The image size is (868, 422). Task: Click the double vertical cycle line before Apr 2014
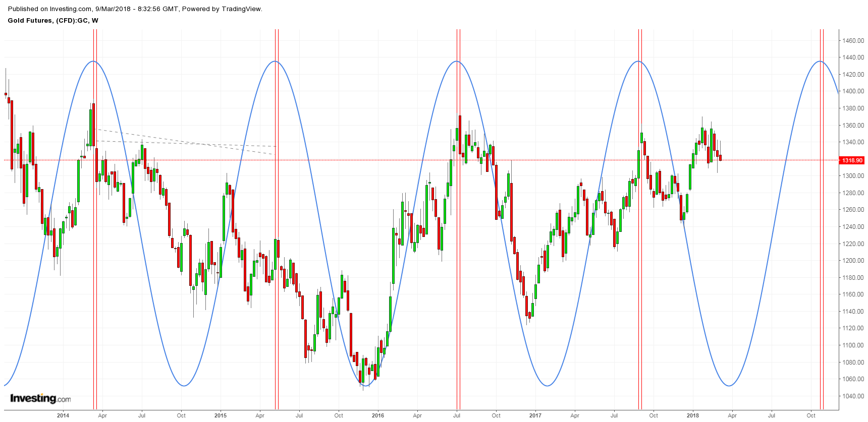pyautogui.click(x=95, y=219)
